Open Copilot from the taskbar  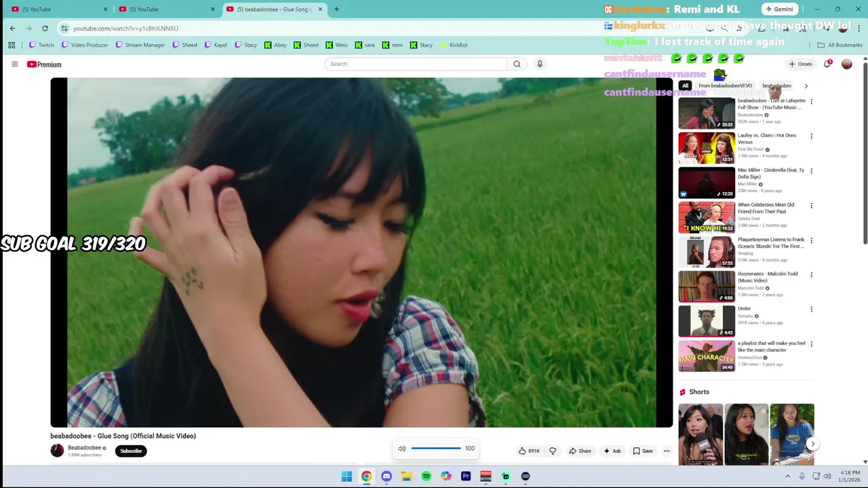pos(446,476)
